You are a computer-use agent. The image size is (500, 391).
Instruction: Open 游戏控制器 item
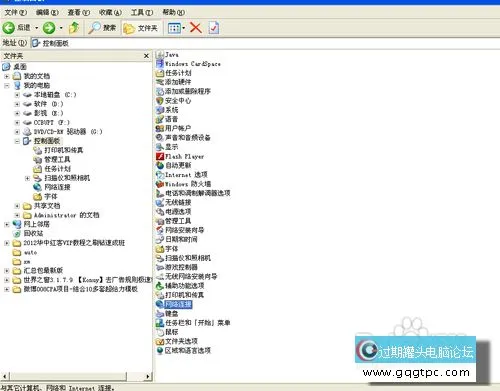pyautogui.click(x=177, y=267)
